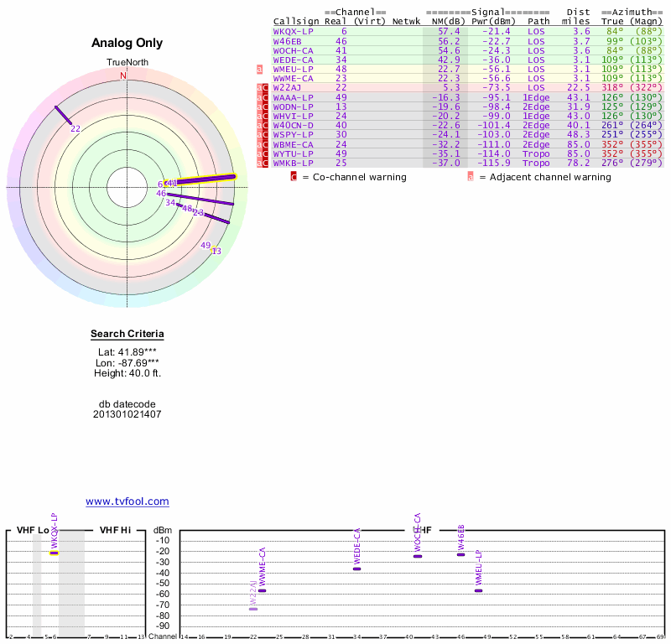Click the WKQX-LP callsign in table
671x644 pixels.
tap(293, 32)
